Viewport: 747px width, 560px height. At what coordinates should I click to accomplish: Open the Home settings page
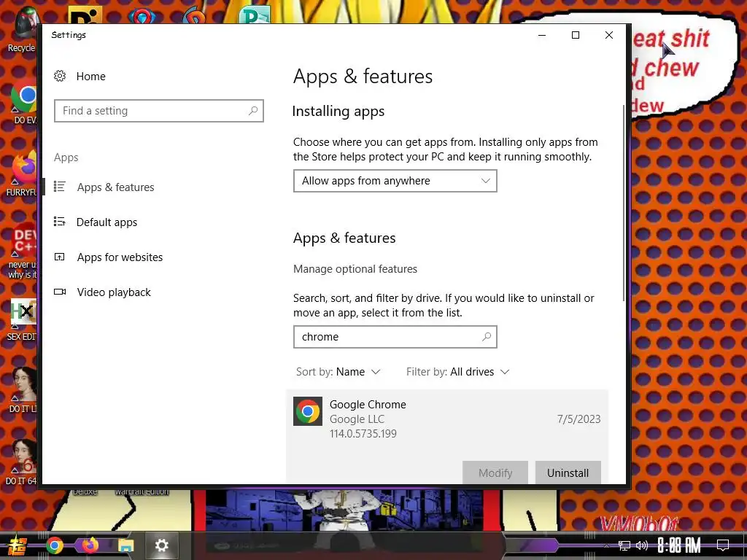pos(90,76)
